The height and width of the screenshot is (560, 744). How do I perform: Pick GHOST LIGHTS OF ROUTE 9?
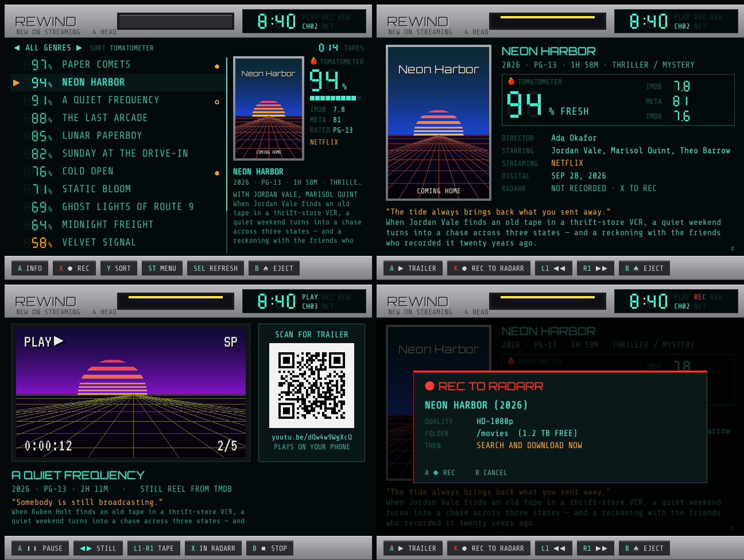click(x=118, y=207)
